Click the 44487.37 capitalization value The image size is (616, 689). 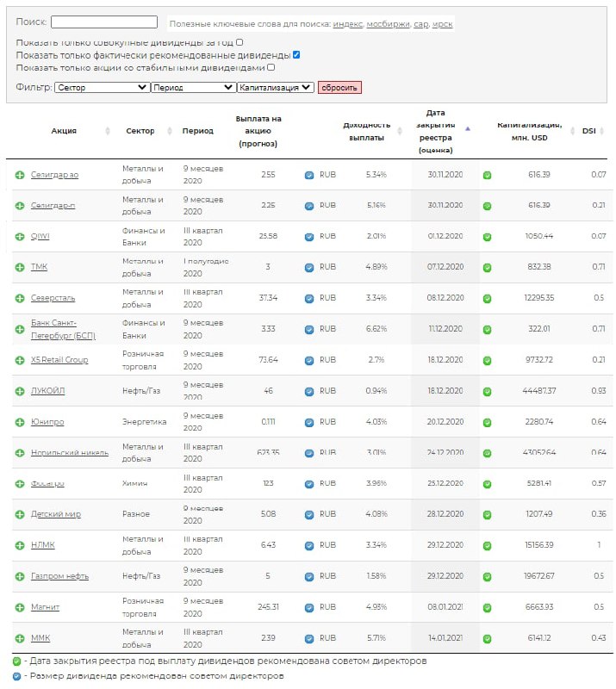point(539,391)
